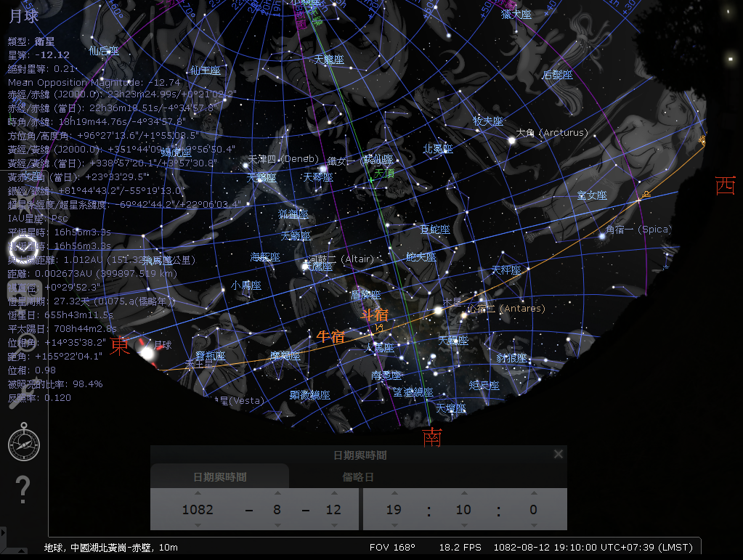Screen dimensions: 743x560
Task: Select the Moon near the 月球 label
Action: pos(147,352)
